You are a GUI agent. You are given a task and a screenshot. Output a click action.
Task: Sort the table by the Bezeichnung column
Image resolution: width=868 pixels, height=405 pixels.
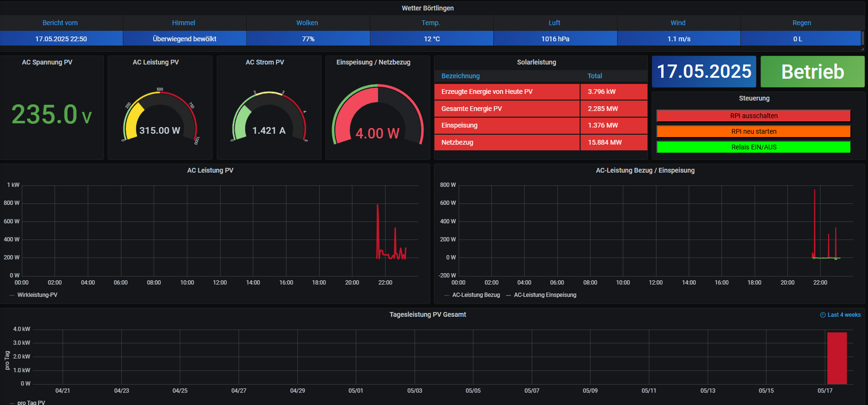click(x=460, y=76)
